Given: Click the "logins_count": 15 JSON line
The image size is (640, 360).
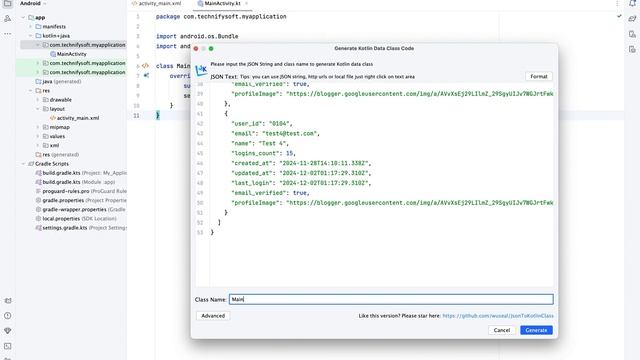Looking at the screenshot, I should (264, 153).
